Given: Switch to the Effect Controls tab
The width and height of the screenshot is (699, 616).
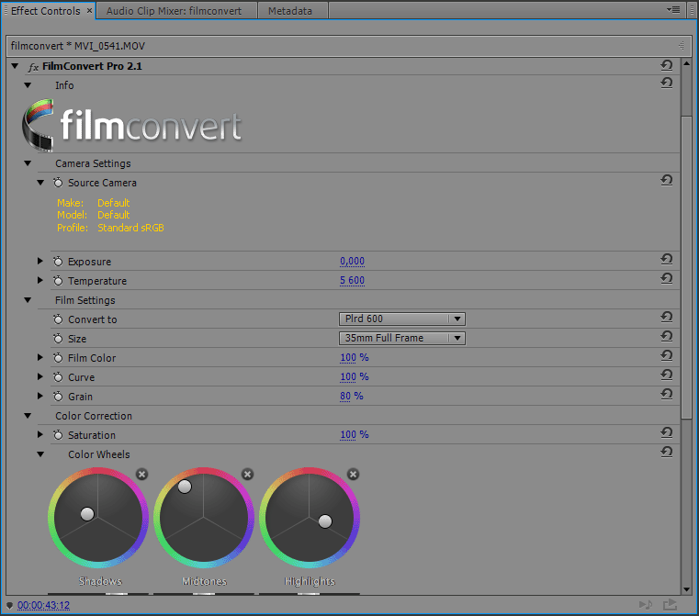Looking at the screenshot, I should (46, 11).
